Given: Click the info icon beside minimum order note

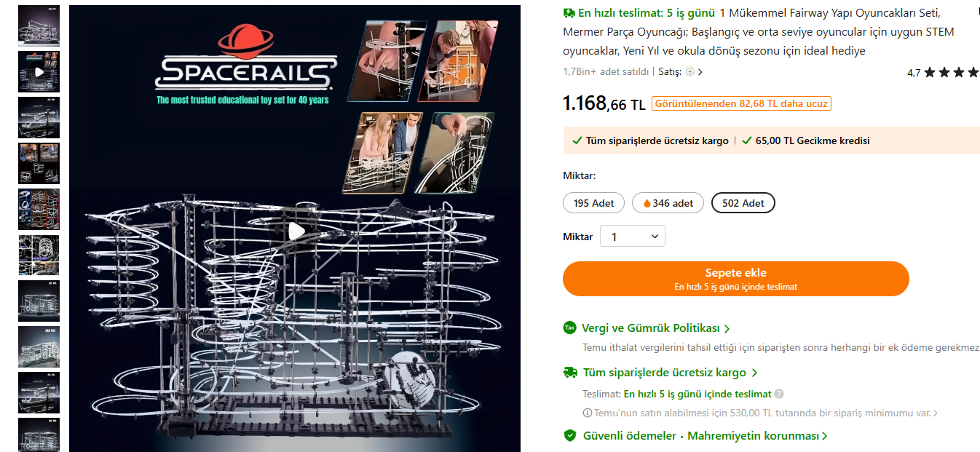Looking at the screenshot, I should click(x=588, y=413).
